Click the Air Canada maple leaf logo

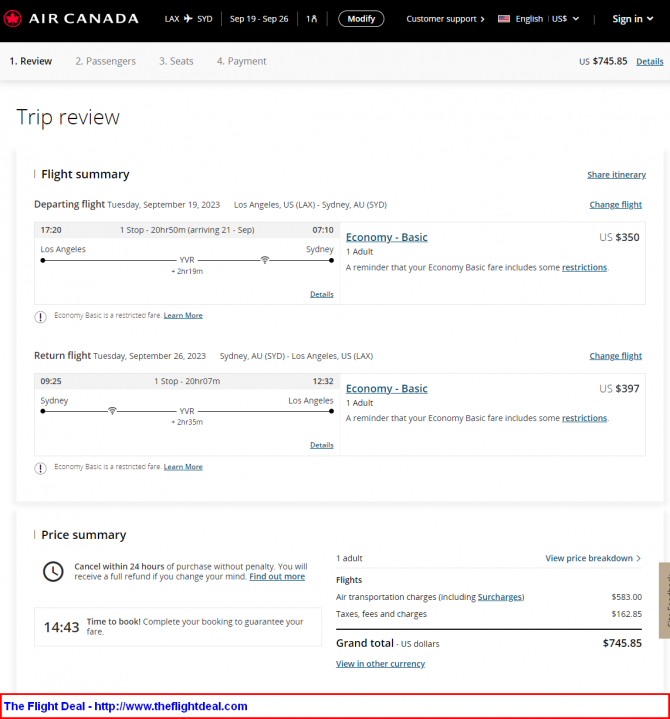point(12,19)
